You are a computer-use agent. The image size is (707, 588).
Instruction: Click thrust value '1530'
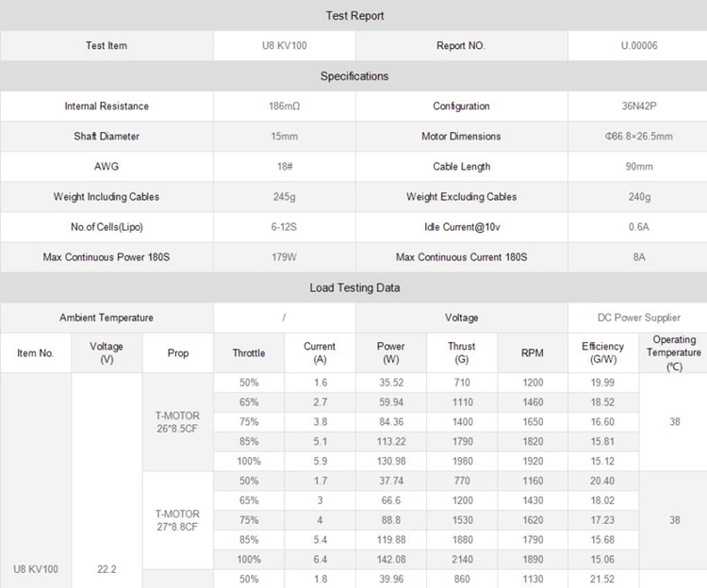click(462, 520)
